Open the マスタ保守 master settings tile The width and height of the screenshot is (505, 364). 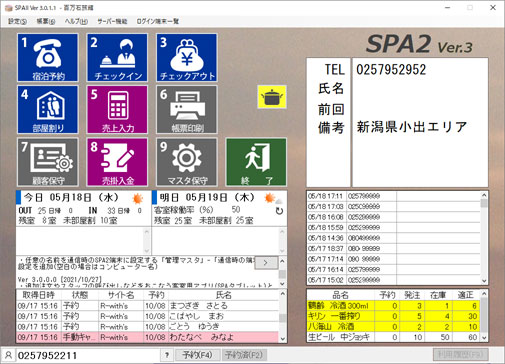[x=187, y=162]
